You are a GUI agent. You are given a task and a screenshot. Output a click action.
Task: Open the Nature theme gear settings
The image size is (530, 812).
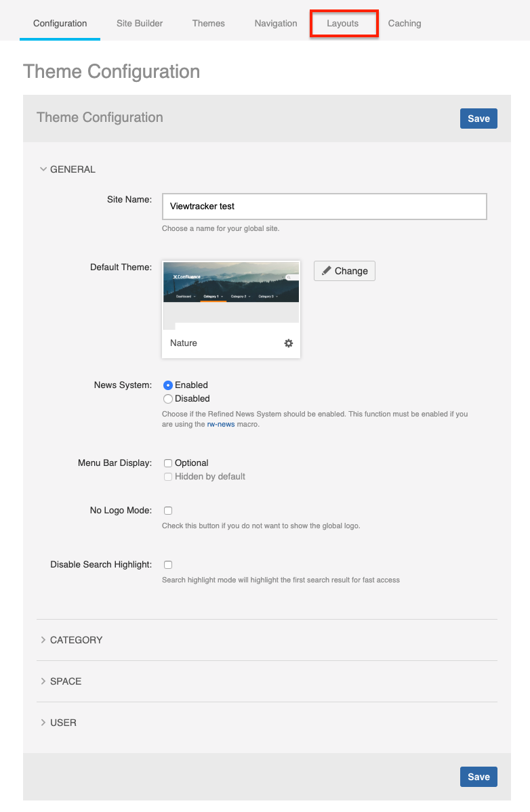(x=289, y=343)
